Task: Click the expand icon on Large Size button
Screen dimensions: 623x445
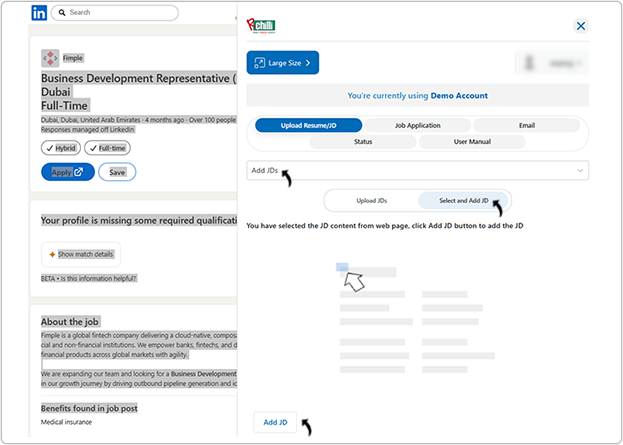Action: (x=260, y=63)
